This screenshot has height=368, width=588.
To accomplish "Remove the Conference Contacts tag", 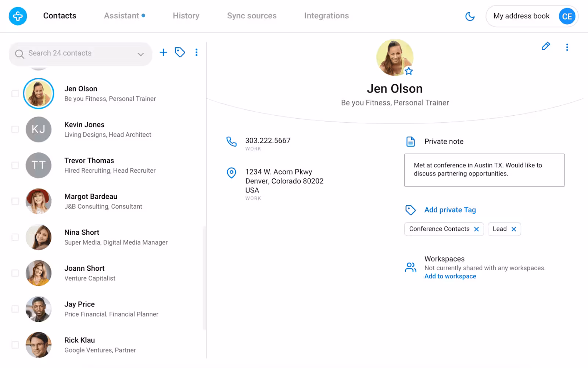I will click(x=477, y=229).
